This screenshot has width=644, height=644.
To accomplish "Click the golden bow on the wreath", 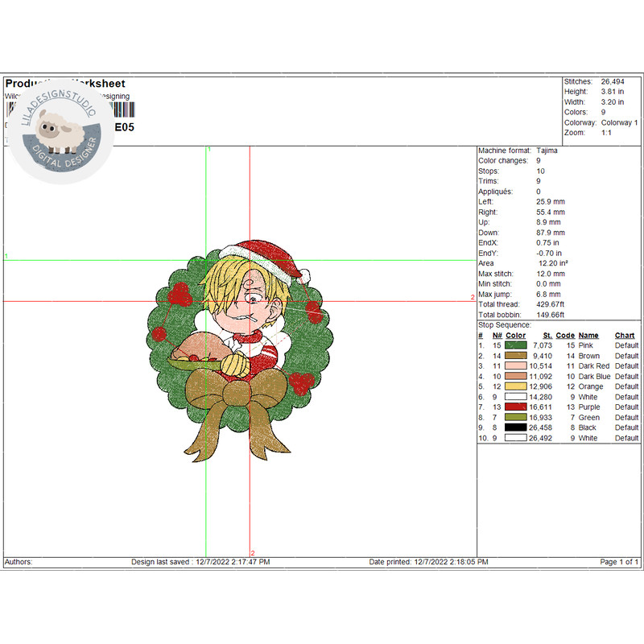I will point(238,407).
